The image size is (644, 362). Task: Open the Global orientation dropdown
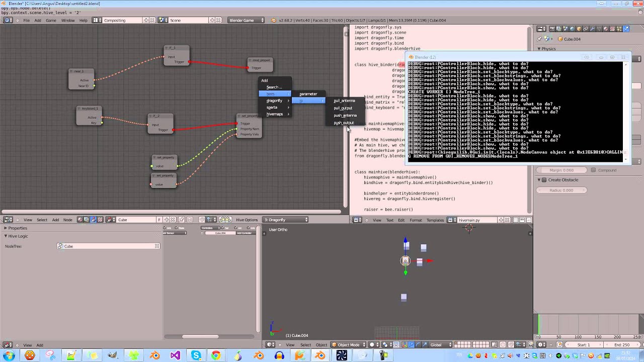(441, 344)
